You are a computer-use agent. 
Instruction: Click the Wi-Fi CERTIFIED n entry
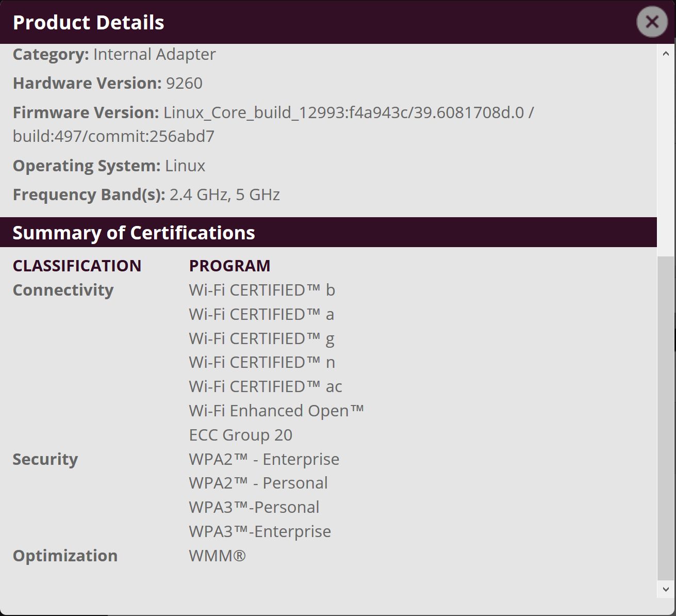tap(262, 362)
